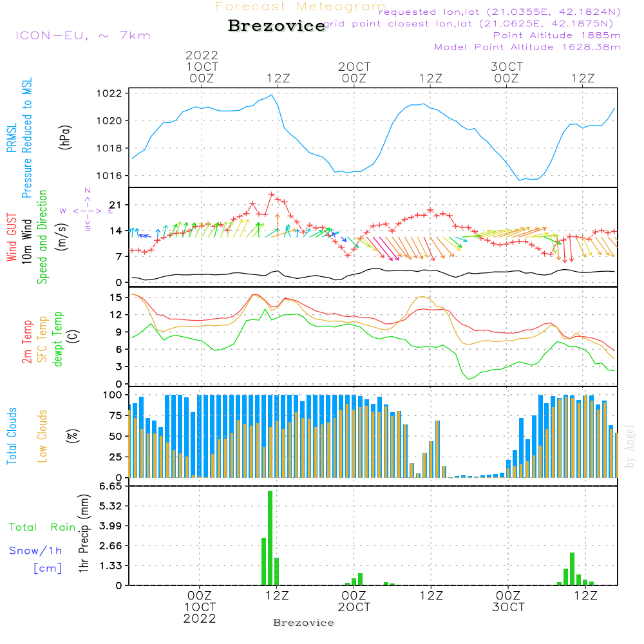
Task: Select the bottom-axis '00Z 1OCT 2022' label
Action: (200, 607)
